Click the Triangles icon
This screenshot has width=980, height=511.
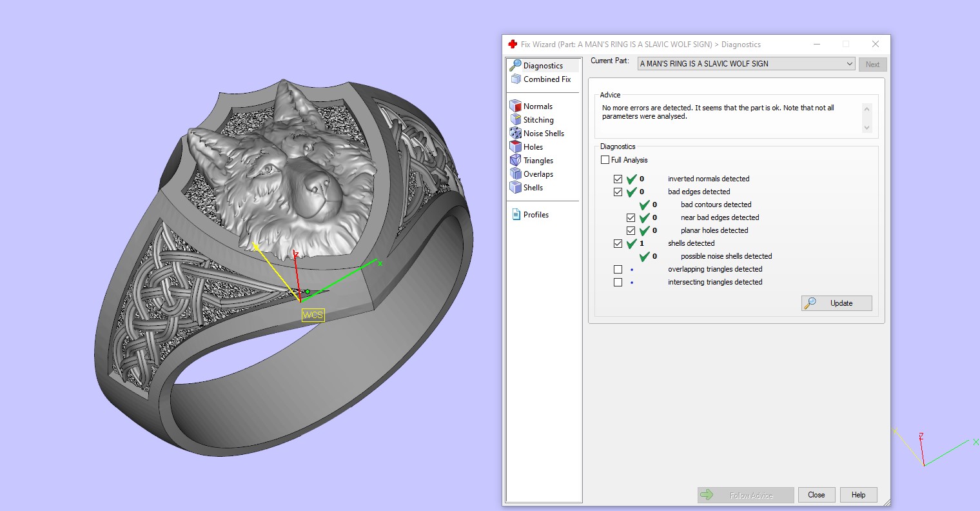pos(515,161)
